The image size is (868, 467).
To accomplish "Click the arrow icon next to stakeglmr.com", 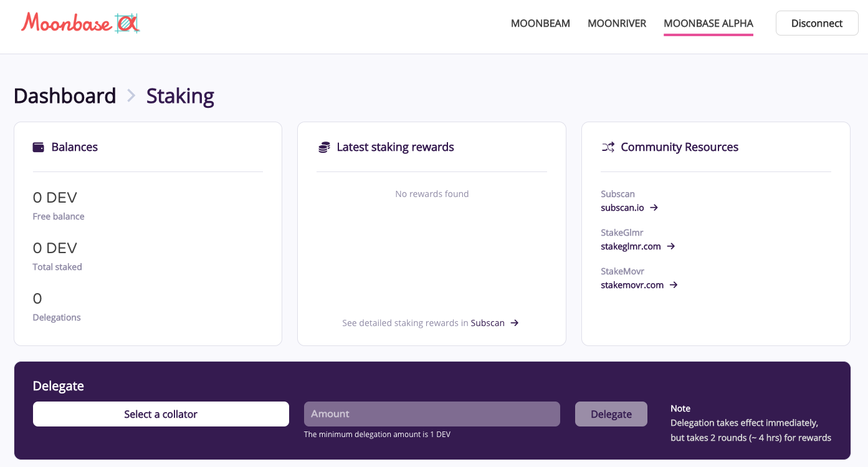I will [x=671, y=246].
